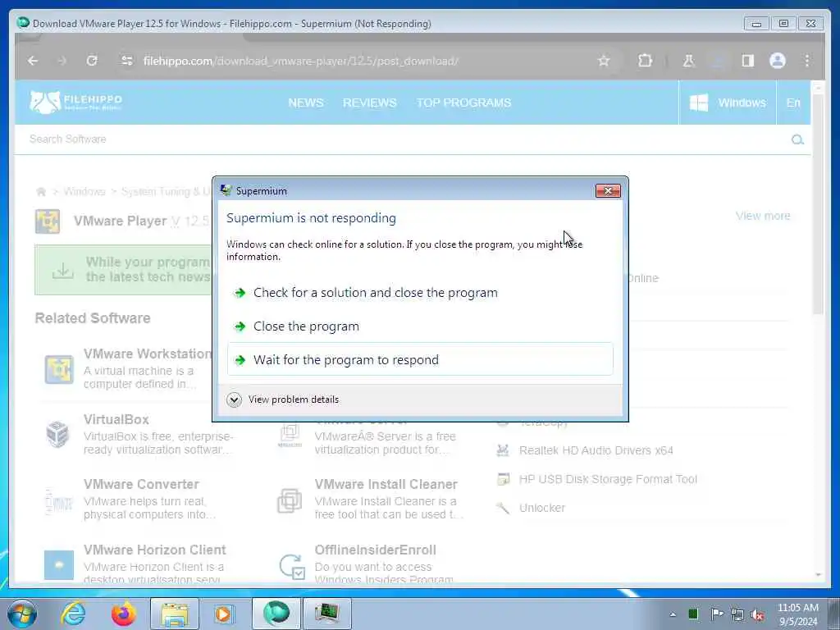The image size is (840, 630).
Task: Open the profile avatar icon
Action: point(778,61)
